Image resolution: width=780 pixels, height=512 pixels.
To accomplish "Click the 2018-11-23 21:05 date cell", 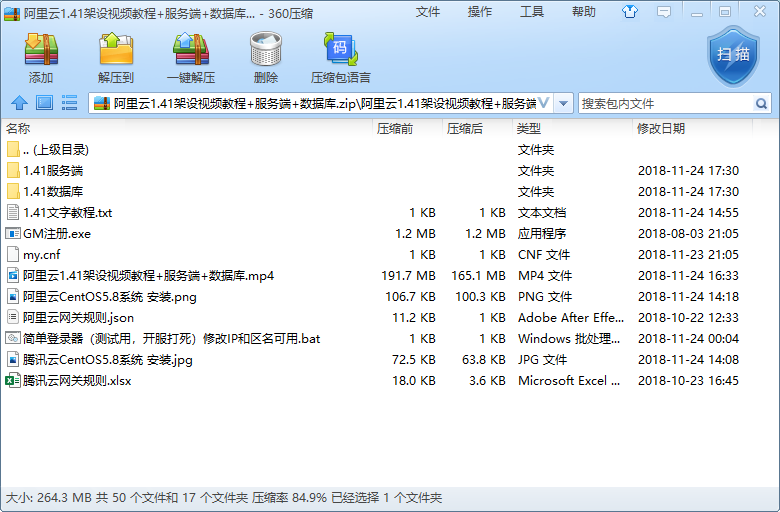I will click(x=688, y=255).
